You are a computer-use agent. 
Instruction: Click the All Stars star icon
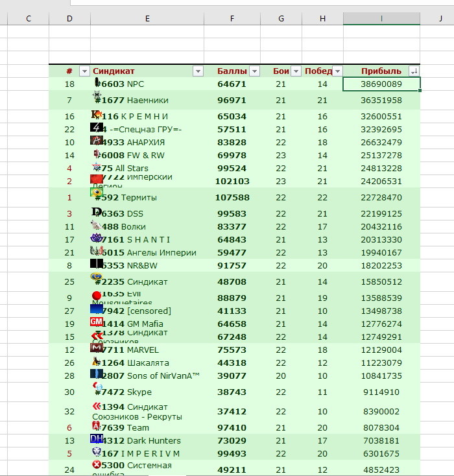pyautogui.click(x=97, y=167)
